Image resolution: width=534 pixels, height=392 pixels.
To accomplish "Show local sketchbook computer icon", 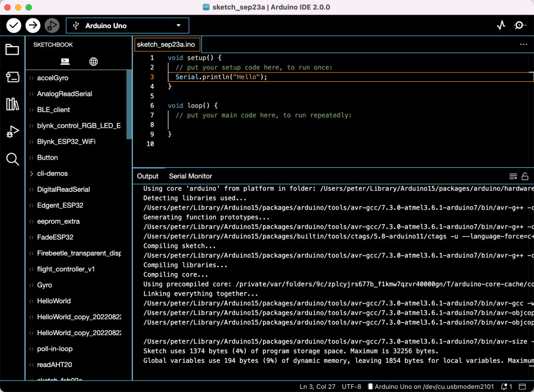I will tap(65, 62).
